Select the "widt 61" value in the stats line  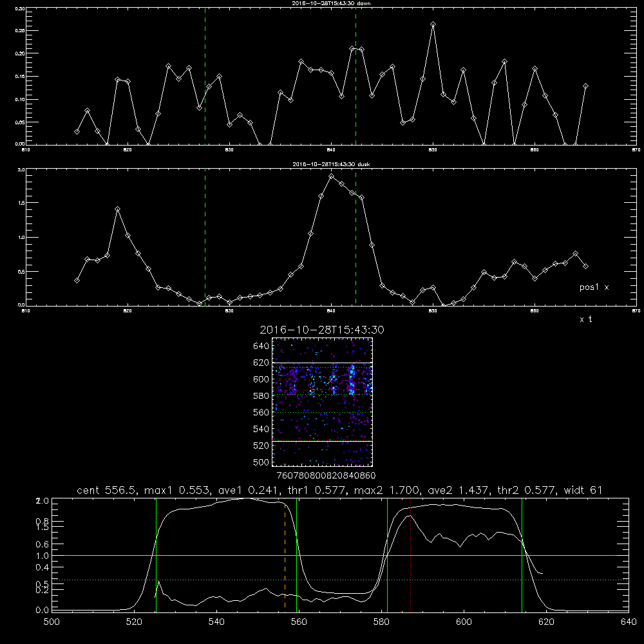583,490
